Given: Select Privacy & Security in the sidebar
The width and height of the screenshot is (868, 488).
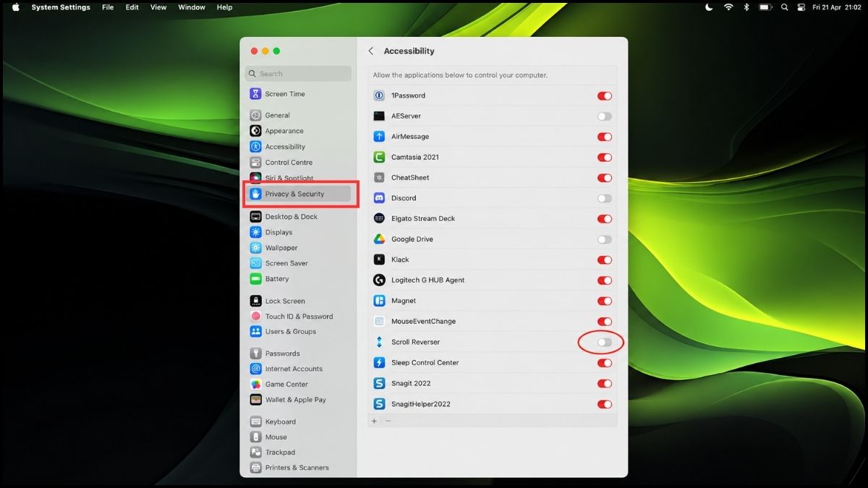Looking at the screenshot, I should click(300, 194).
